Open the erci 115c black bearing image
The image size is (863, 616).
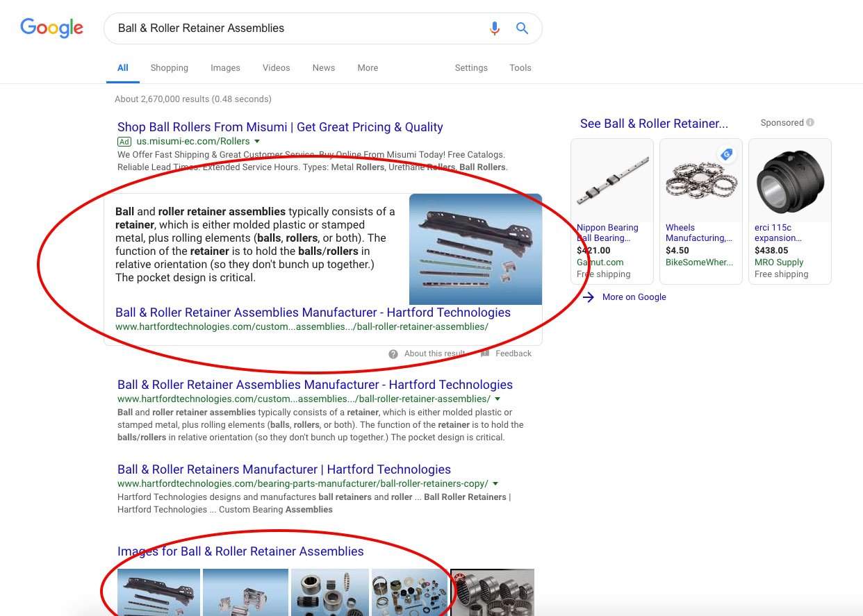[790, 181]
